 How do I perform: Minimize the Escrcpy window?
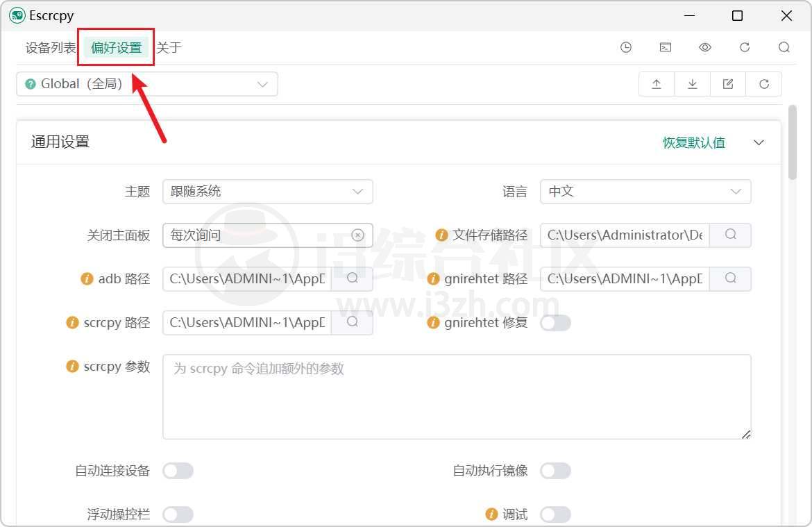click(x=689, y=15)
